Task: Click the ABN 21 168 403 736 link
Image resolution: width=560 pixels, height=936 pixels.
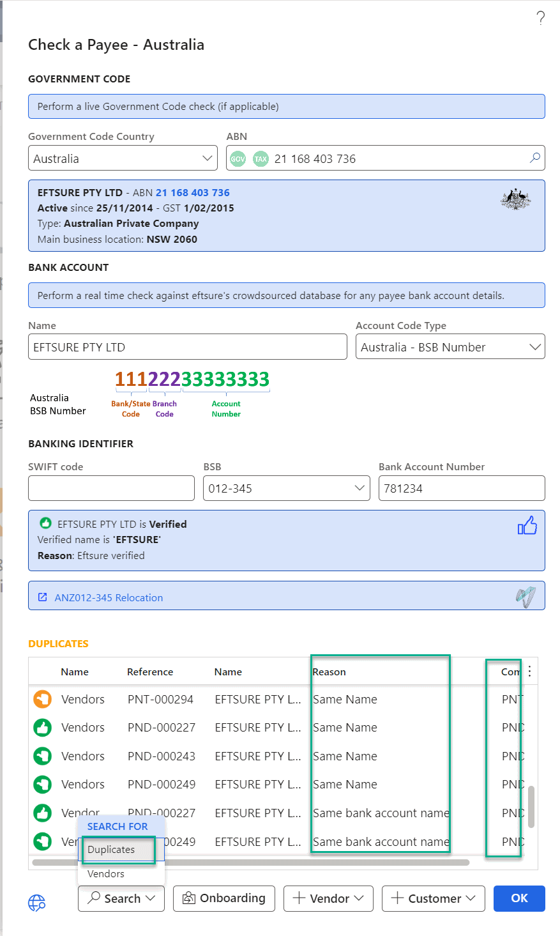Action: (193, 192)
